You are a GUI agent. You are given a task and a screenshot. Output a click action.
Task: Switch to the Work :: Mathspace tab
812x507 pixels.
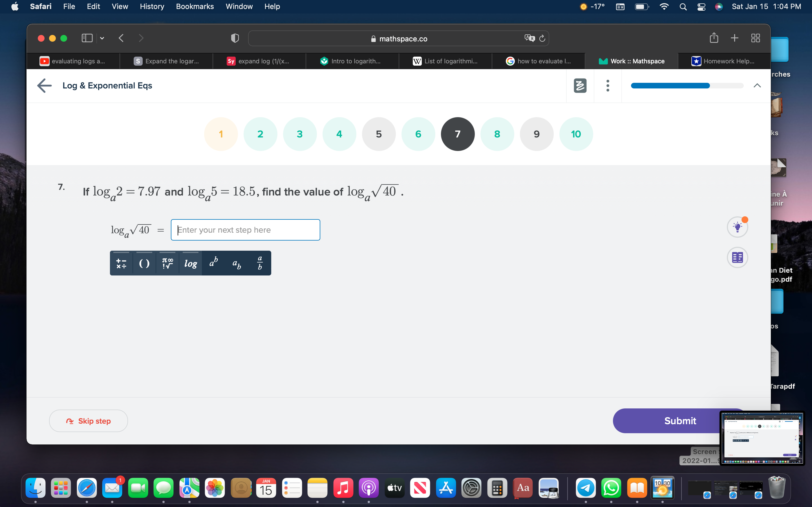tap(632, 61)
